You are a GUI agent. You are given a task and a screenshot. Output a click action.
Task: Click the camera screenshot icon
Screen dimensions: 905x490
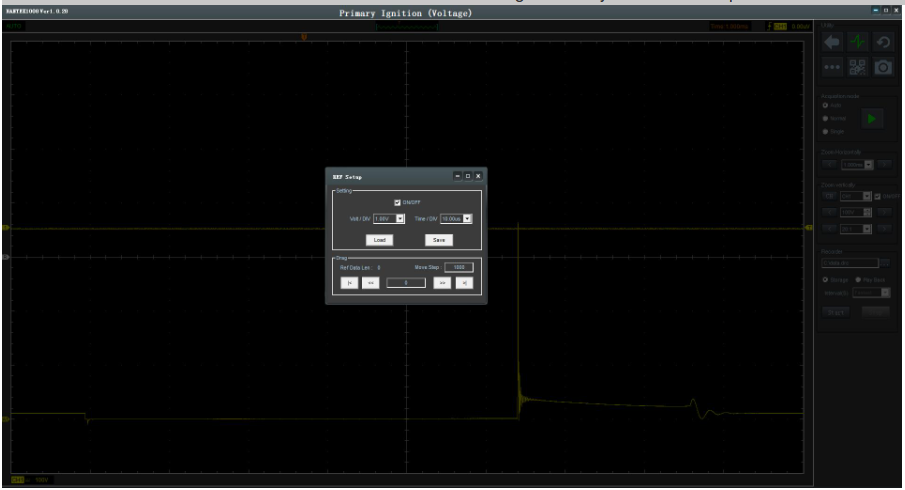(883, 68)
